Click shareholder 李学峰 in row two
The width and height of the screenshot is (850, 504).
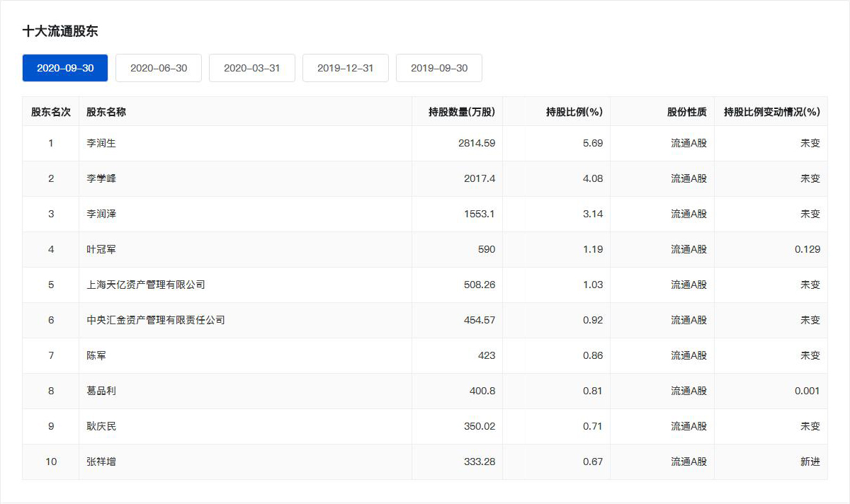(x=101, y=178)
